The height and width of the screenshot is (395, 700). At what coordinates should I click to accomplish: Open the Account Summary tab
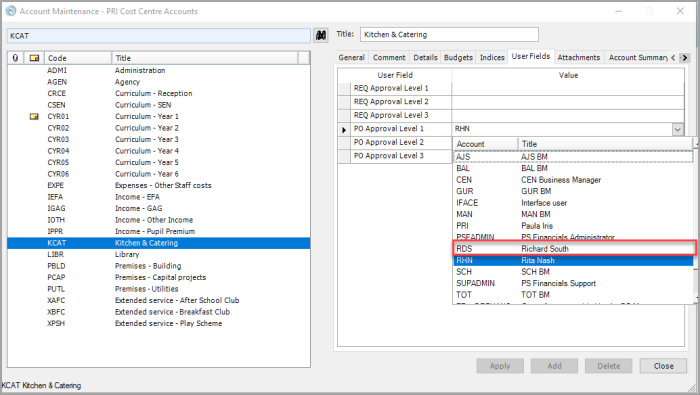[638, 58]
